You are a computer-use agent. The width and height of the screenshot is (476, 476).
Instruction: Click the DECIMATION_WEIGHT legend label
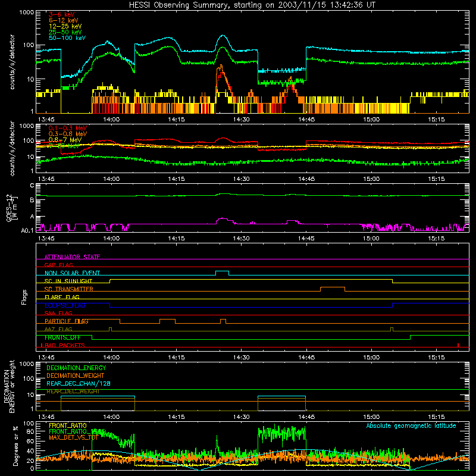[x=76, y=375]
